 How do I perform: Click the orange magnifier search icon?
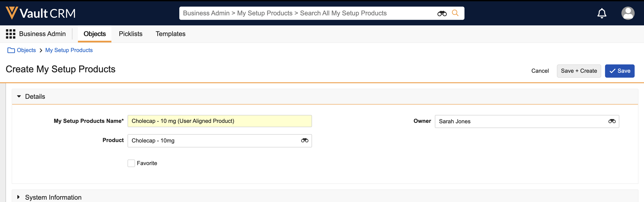(455, 13)
